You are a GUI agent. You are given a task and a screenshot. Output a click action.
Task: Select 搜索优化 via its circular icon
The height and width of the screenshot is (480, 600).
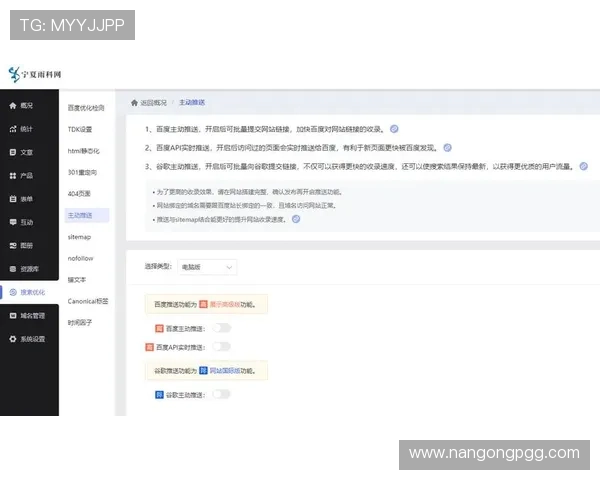(13, 292)
